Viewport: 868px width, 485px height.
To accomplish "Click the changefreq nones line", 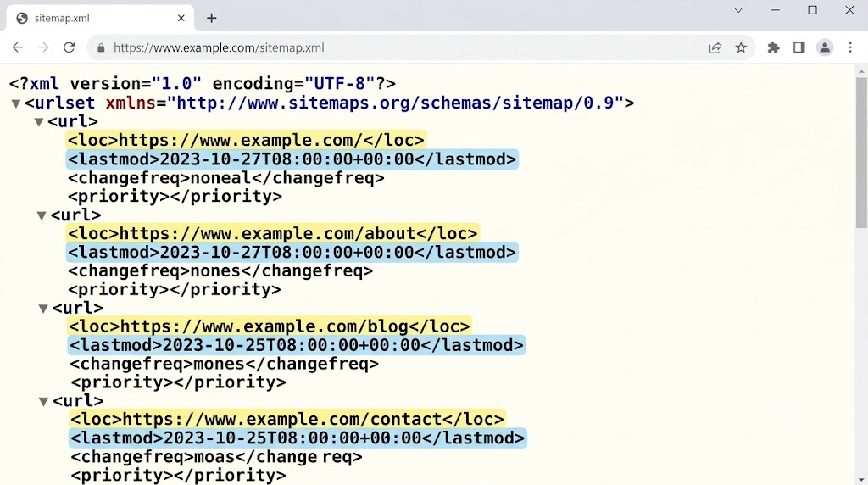I will (220, 270).
